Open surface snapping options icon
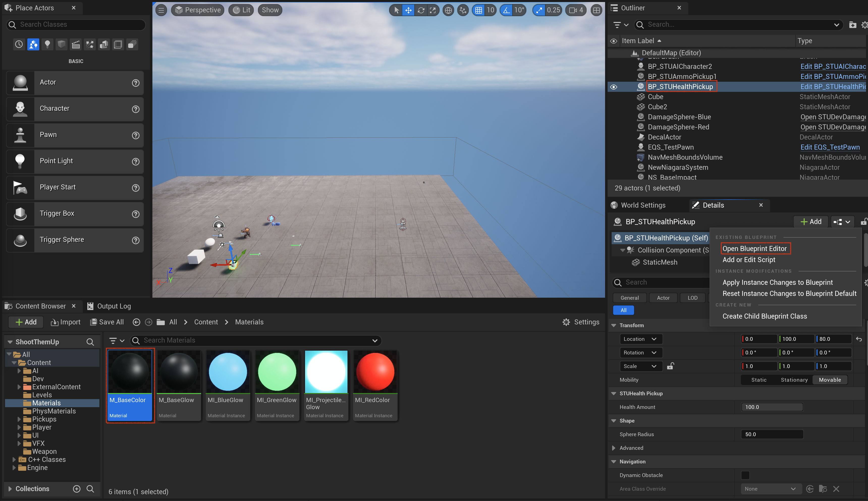 (463, 10)
